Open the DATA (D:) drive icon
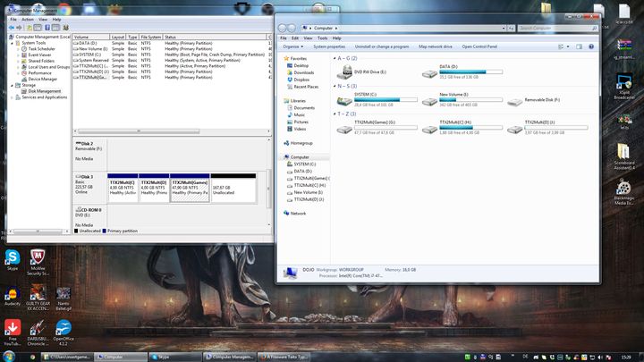Image resolution: width=644 pixels, height=362 pixels. click(429, 73)
